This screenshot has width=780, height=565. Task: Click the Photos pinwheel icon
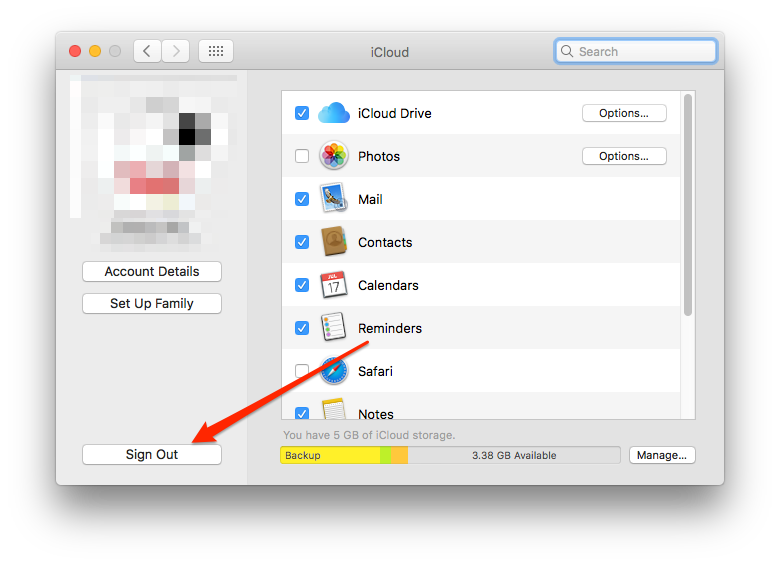click(333, 156)
